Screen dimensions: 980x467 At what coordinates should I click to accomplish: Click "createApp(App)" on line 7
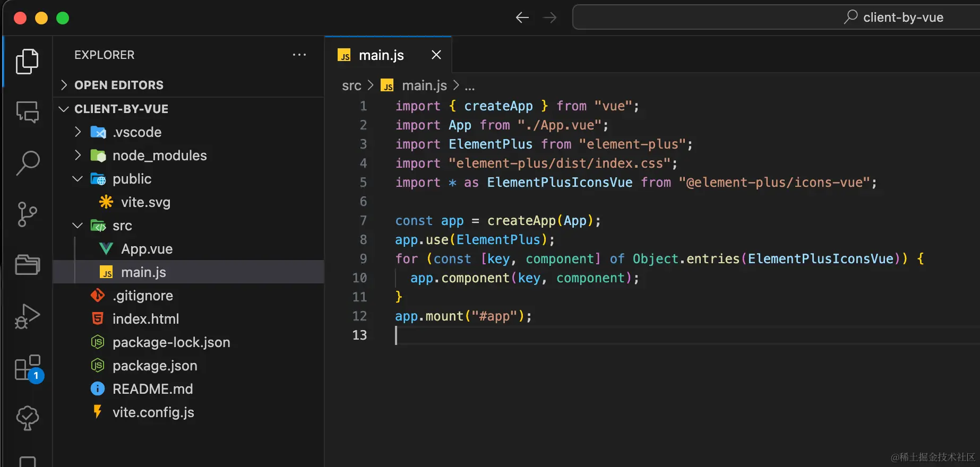540,221
